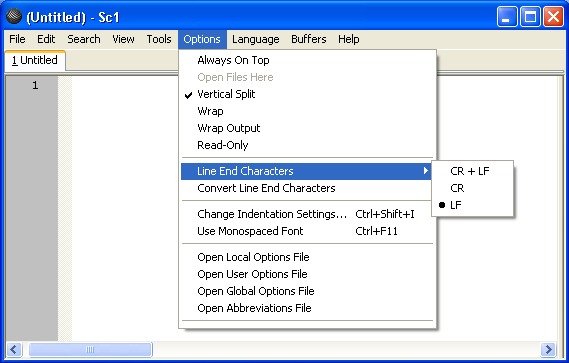
Task: Enable Wrap Output option
Action: tap(308, 128)
